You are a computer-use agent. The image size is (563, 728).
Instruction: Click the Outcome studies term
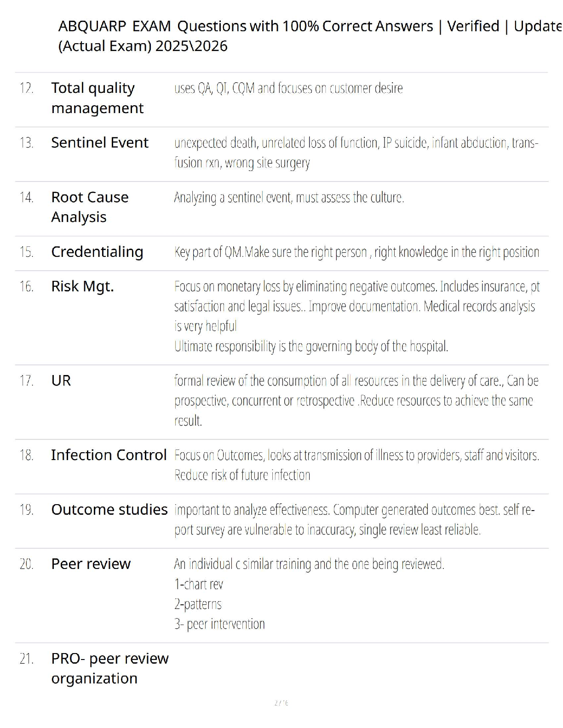point(109,510)
